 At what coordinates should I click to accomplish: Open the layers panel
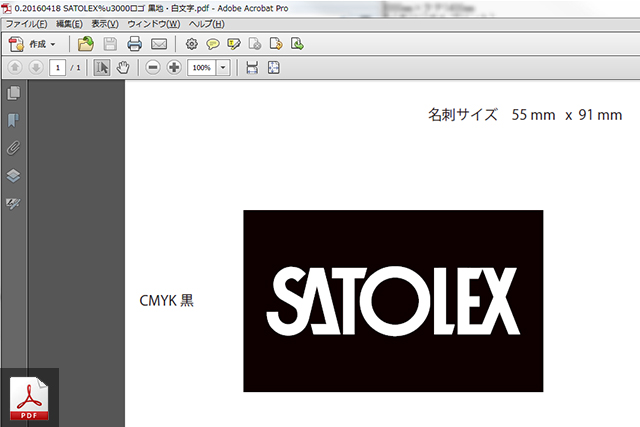coord(13,176)
